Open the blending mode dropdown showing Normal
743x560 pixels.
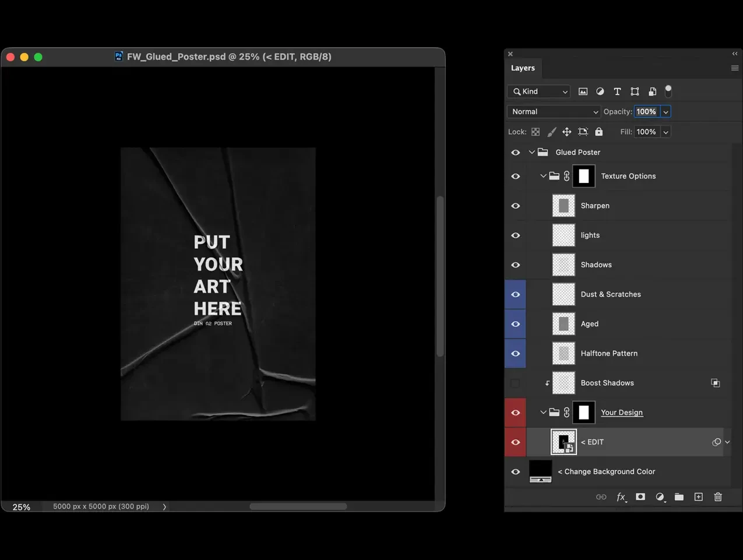pyautogui.click(x=553, y=111)
